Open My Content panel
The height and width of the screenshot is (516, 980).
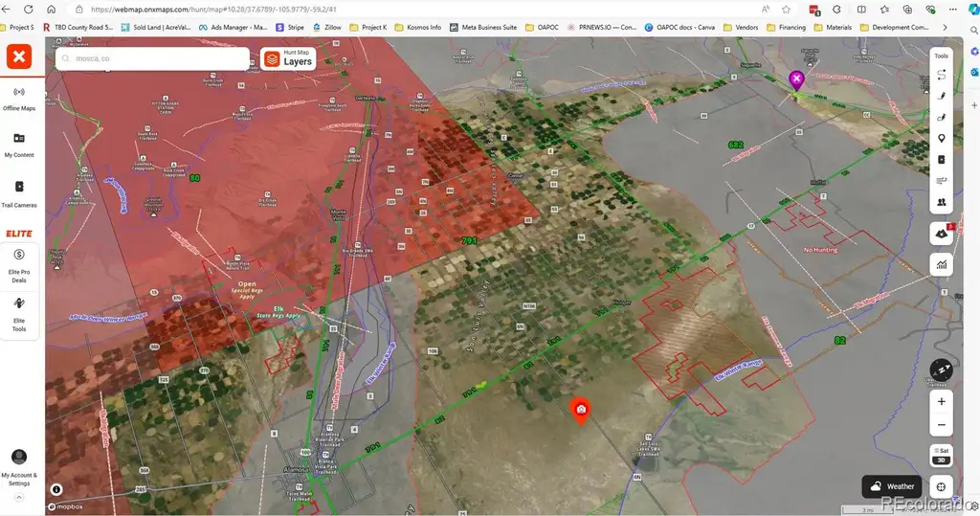tap(19, 145)
